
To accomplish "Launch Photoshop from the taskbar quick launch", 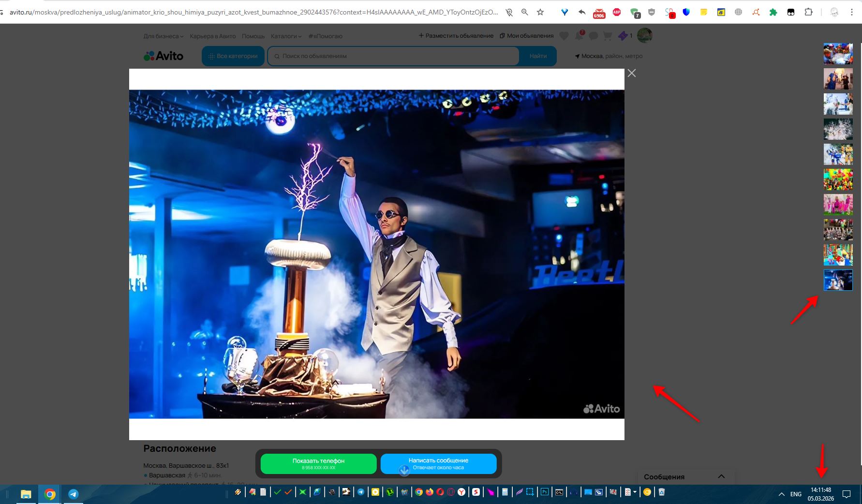I will 545,492.
